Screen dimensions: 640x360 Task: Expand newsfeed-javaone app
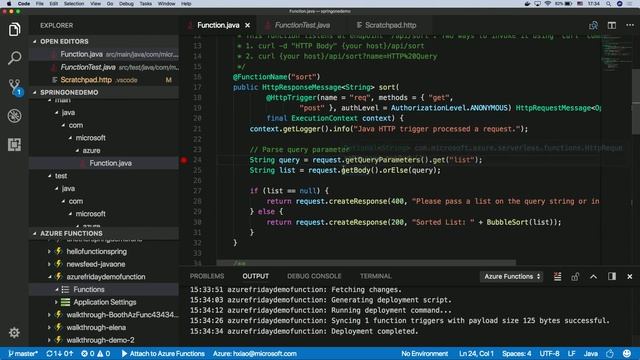(49, 264)
